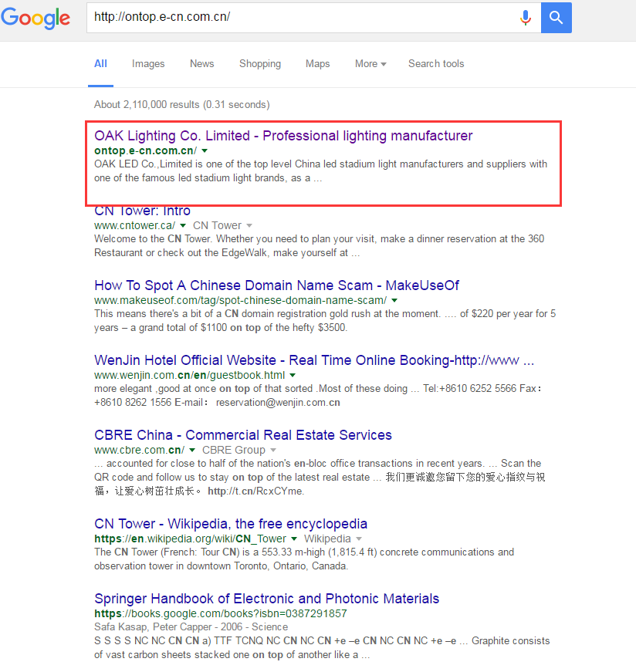
Task: Open WenJin Hotel Official Website result
Action: pyautogui.click(x=314, y=360)
